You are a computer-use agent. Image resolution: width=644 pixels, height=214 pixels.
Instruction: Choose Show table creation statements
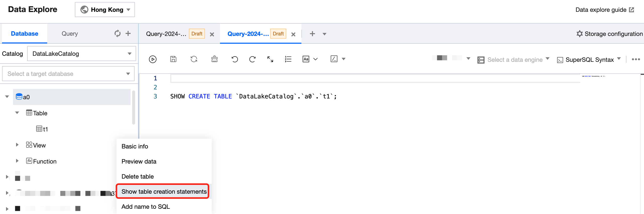coord(164,191)
